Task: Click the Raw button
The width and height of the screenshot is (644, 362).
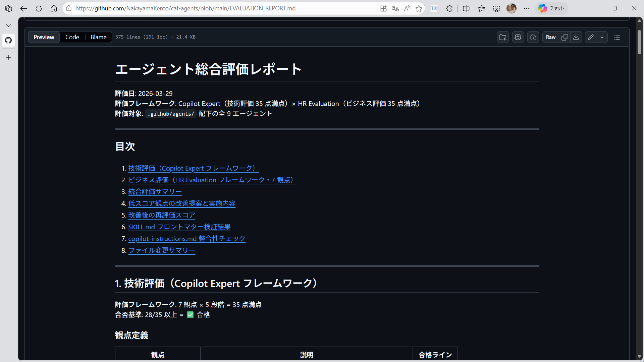Action: tap(550, 37)
